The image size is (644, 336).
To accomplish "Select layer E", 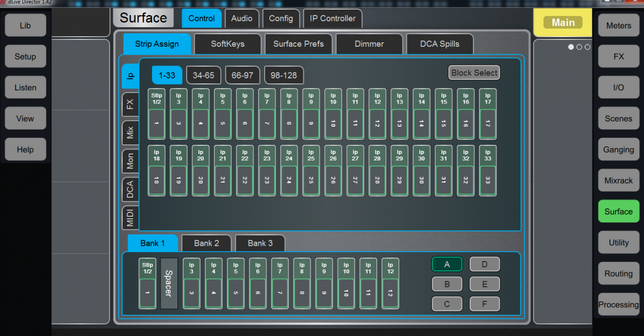I will (485, 284).
